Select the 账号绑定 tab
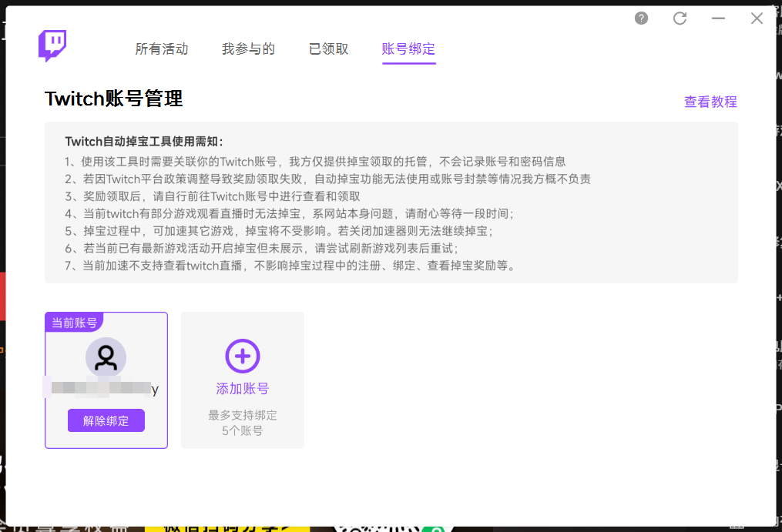This screenshot has width=782, height=532. point(408,49)
